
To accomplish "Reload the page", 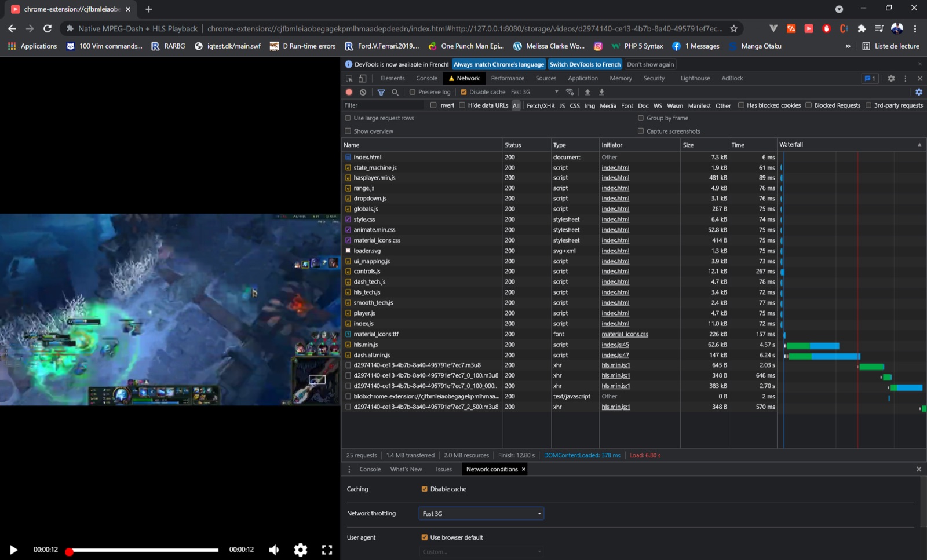I will click(x=48, y=28).
